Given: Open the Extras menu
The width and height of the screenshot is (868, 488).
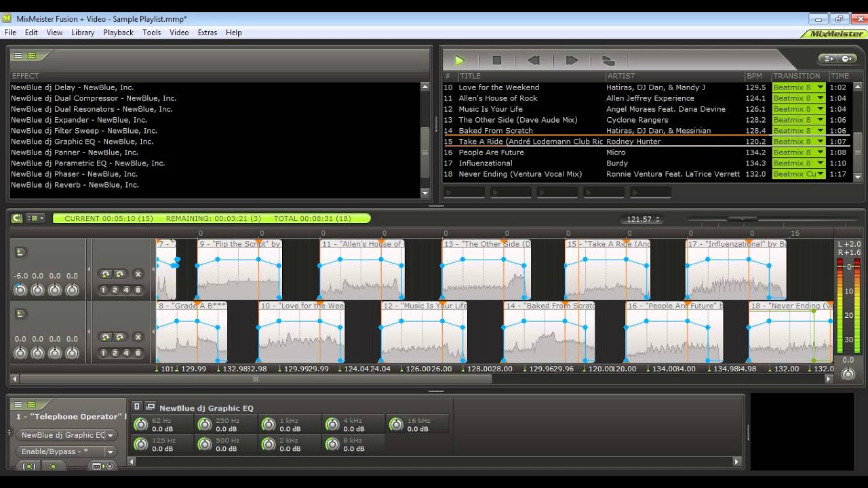Looking at the screenshot, I should click(207, 33).
